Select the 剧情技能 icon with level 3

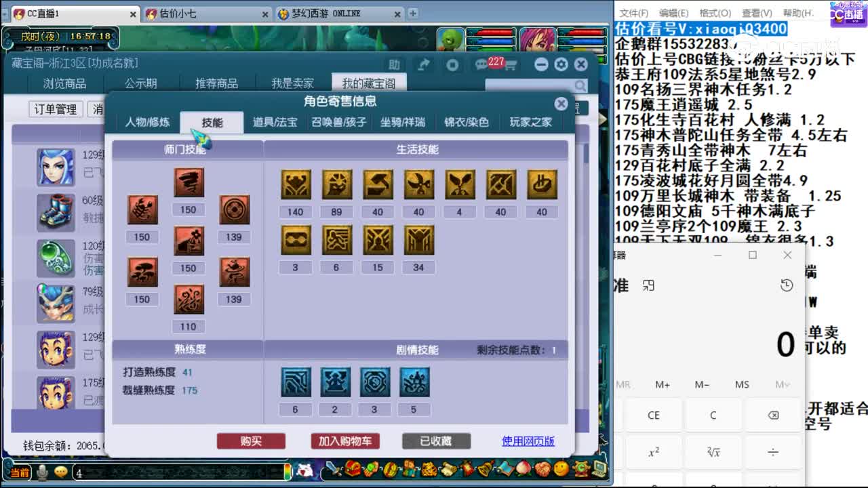pos(374,382)
